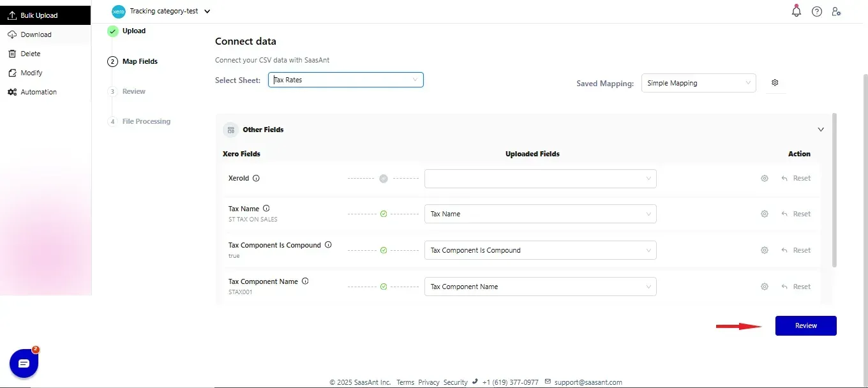Click the Uploaded Fields column header
This screenshot has width=868, height=388.
[532, 154]
